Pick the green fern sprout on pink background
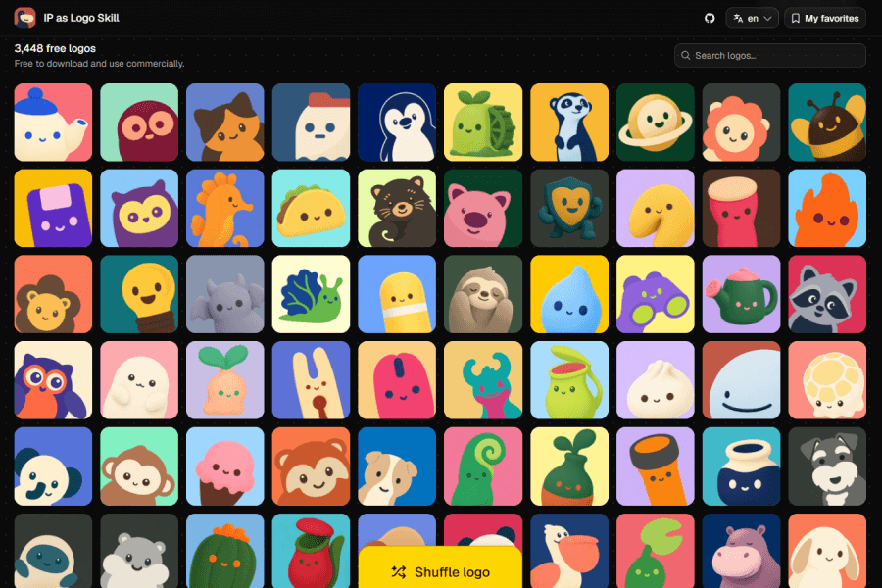The image size is (882, 588). point(483,466)
